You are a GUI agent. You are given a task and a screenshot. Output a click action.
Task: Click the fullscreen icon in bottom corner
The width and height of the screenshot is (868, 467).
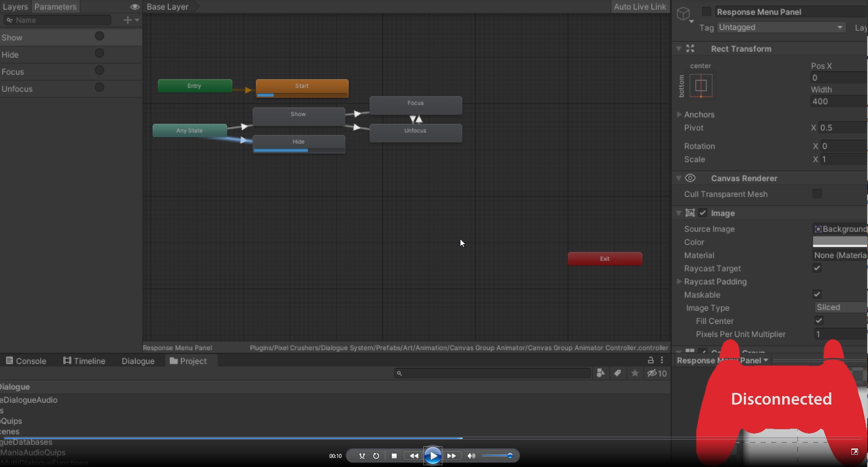coord(854,452)
